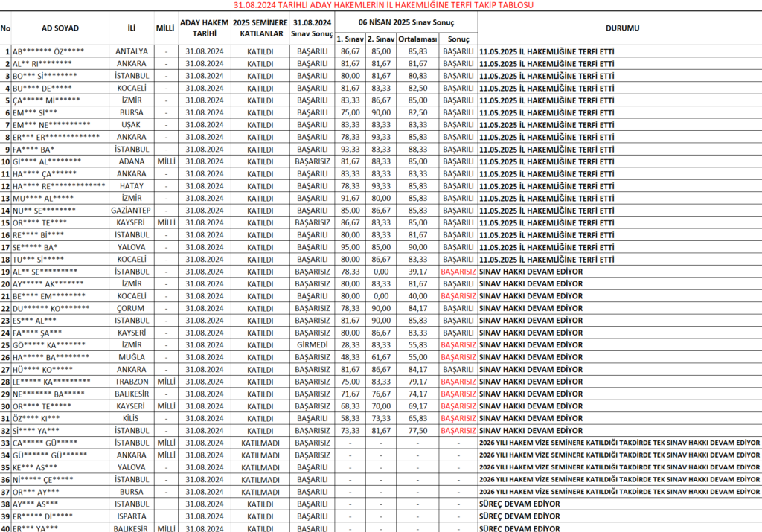Select the name AY*** AS***

[x=36, y=504]
